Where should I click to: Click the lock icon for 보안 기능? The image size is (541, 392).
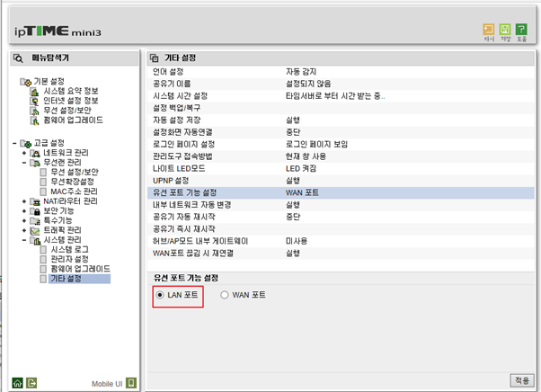[x=35, y=211]
